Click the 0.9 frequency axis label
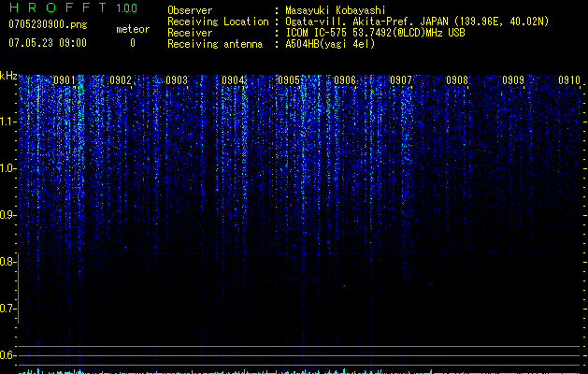The width and height of the screenshot is (588, 374). pos(7,215)
